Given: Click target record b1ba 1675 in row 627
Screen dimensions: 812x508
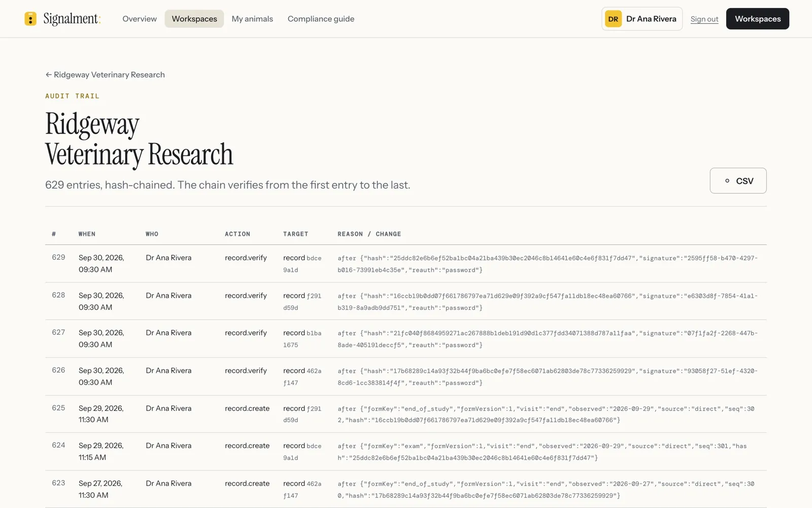Looking at the screenshot, I should click(x=302, y=339).
